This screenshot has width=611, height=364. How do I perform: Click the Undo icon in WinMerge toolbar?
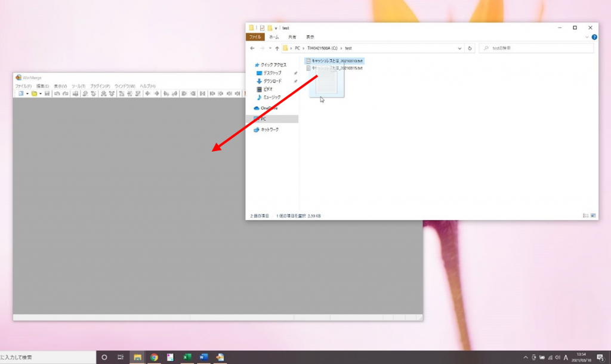(x=57, y=94)
